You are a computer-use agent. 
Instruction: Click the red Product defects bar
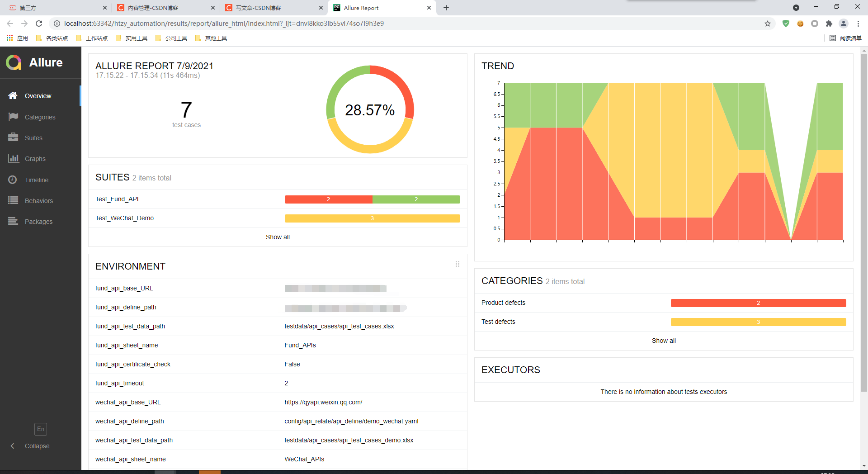[758, 303]
